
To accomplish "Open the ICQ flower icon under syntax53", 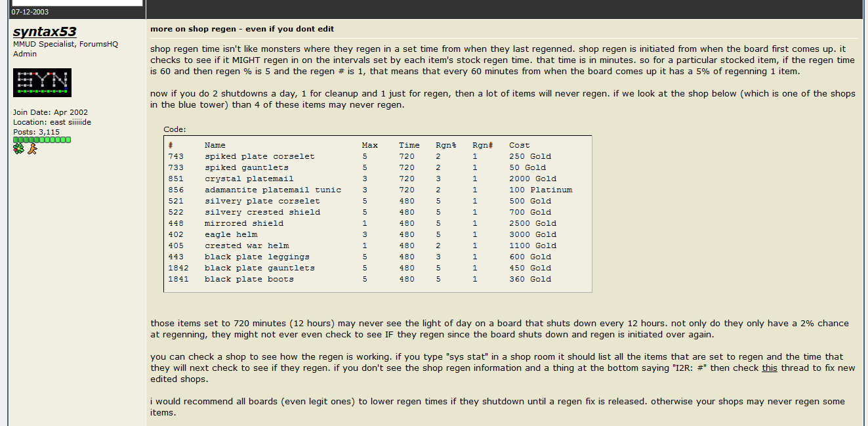I will [x=18, y=149].
